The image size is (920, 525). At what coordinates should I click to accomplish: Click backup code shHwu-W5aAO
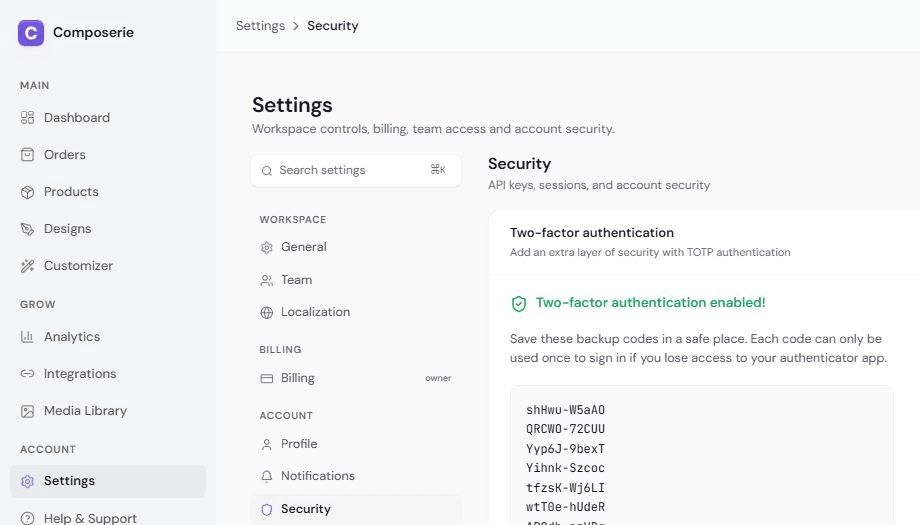[x=565, y=410]
